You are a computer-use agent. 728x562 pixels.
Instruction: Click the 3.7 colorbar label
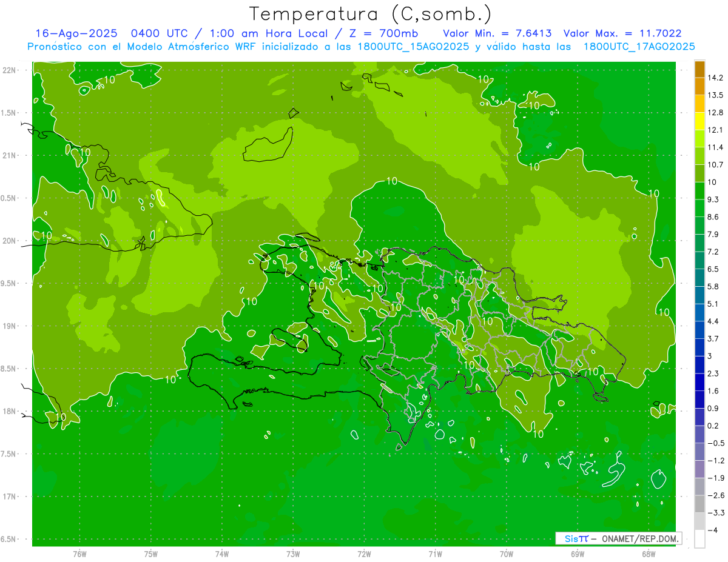[x=713, y=339]
